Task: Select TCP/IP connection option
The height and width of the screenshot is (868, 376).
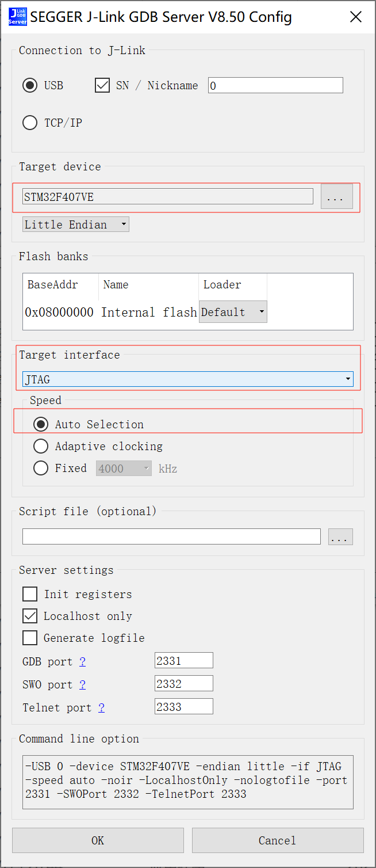Action: (30, 123)
